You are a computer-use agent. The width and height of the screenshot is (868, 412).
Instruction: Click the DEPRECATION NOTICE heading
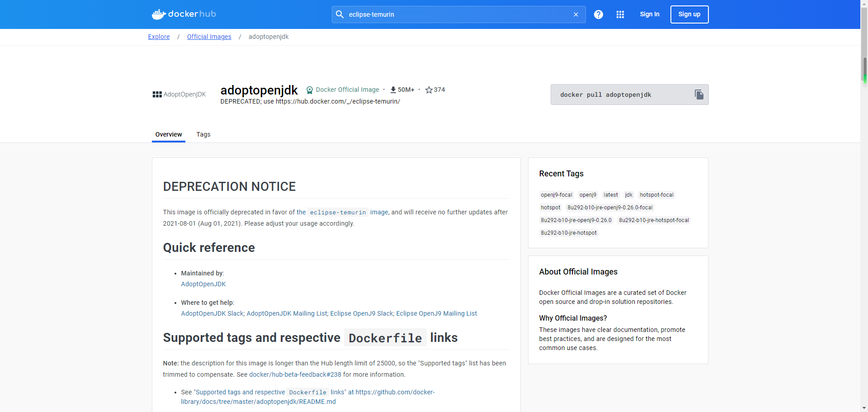pyautogui.click(x=229, y=186)
